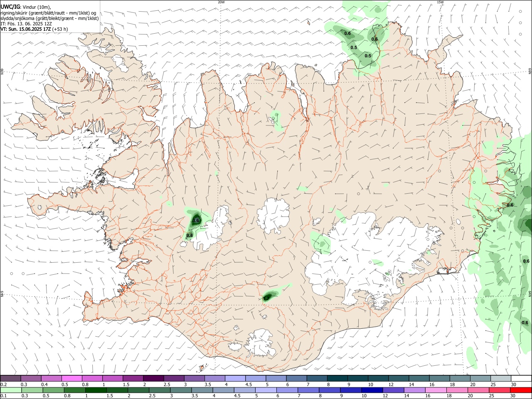Click the '0.4' label on the upper scale

(44, 384)
